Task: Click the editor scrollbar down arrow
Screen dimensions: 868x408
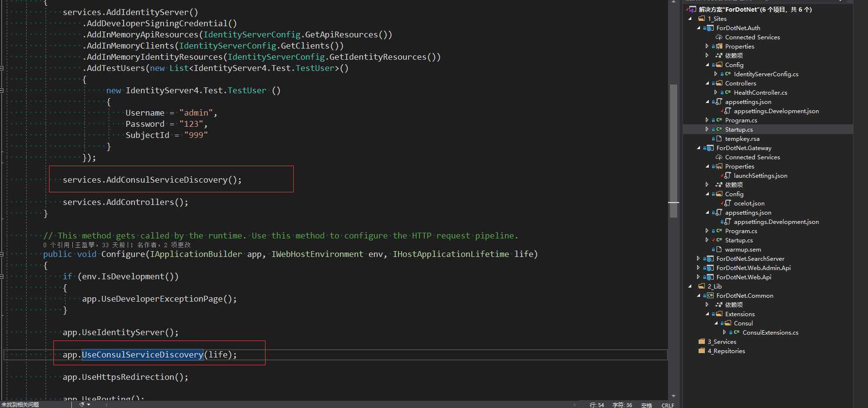Action: pyautogui.click(x=673, y=396)
